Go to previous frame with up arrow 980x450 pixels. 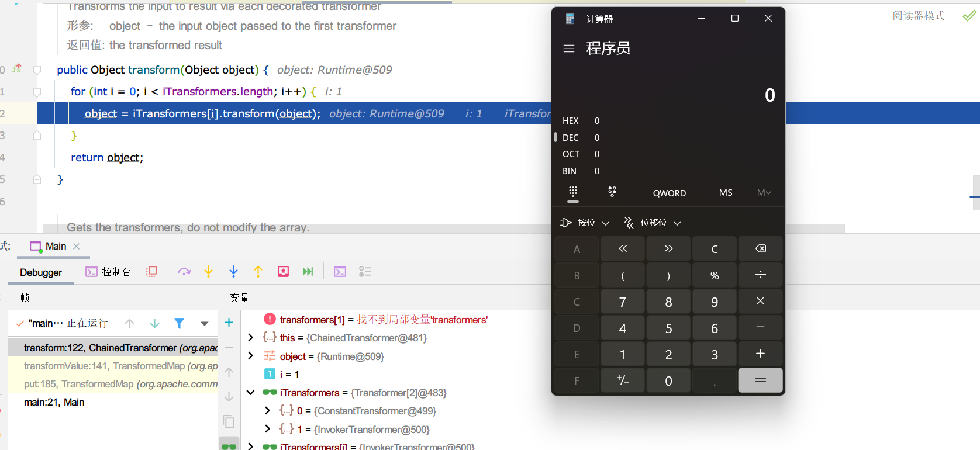(x=130, y=323)
